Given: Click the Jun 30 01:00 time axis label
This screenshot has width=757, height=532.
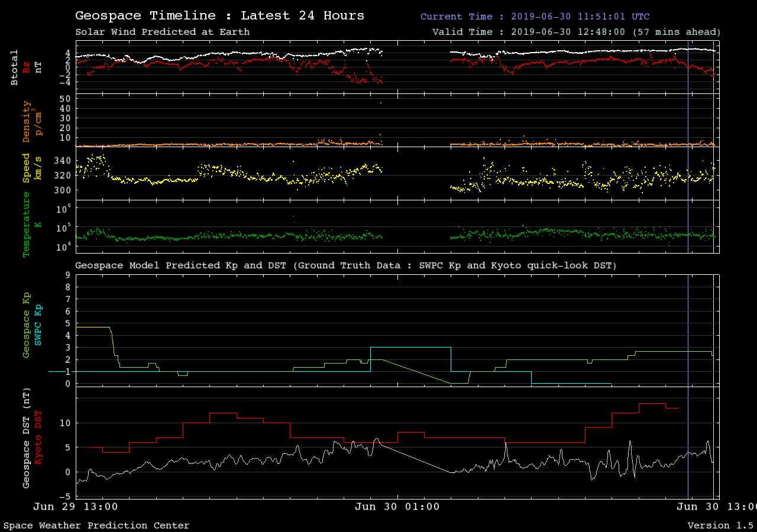Looking at the screenshot, I should (x=397, y=507).
